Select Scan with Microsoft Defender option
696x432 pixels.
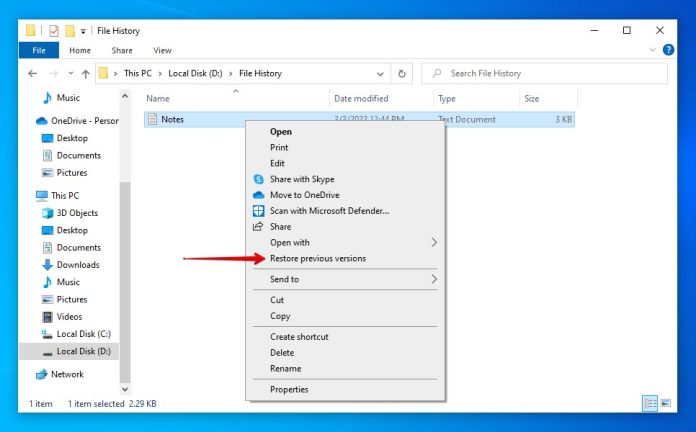coord(329,211)
